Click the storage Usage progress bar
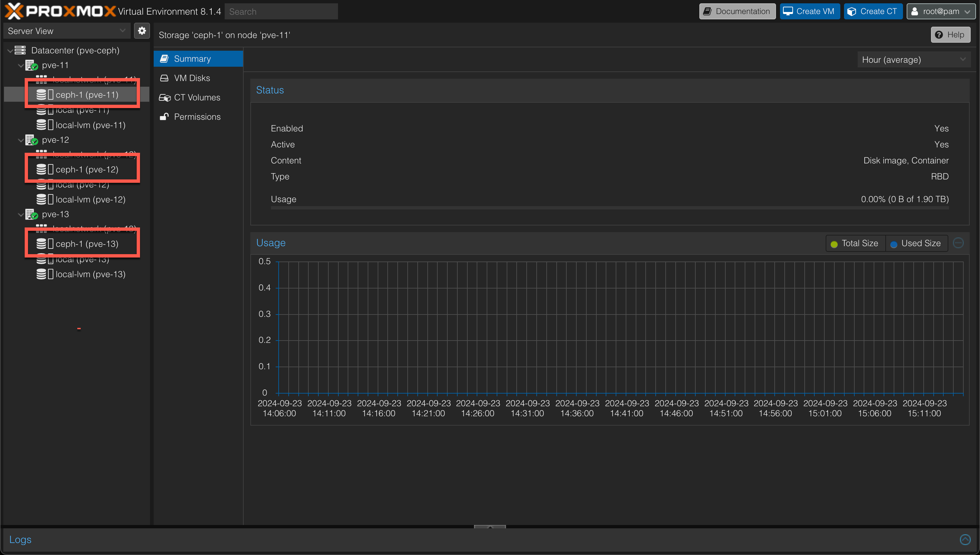The width and height of the screenshot is (980, 555). pos(609,208)
